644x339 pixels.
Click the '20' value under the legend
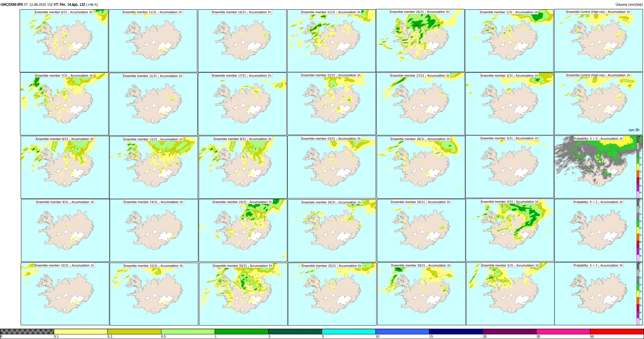(484, 337)
